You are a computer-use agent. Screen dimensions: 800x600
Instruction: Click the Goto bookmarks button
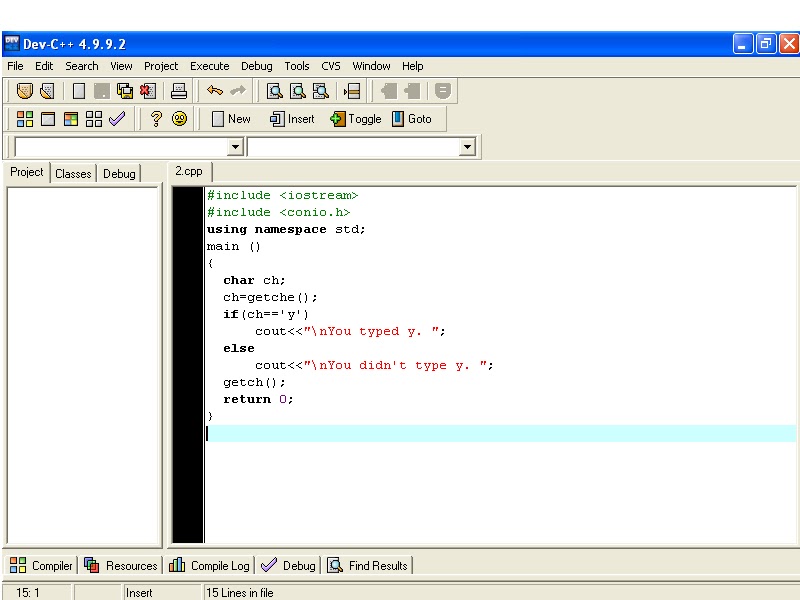click(411, 119)
